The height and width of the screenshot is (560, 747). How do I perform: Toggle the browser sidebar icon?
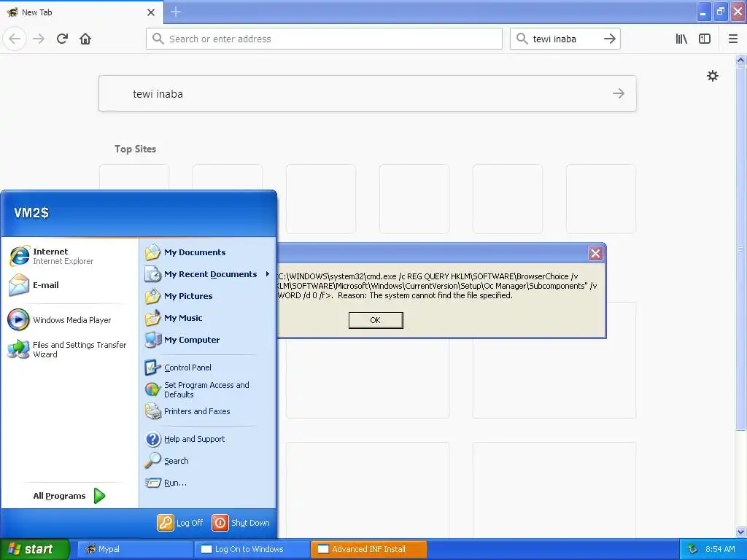pyautogui.click(x=705, y=39)
